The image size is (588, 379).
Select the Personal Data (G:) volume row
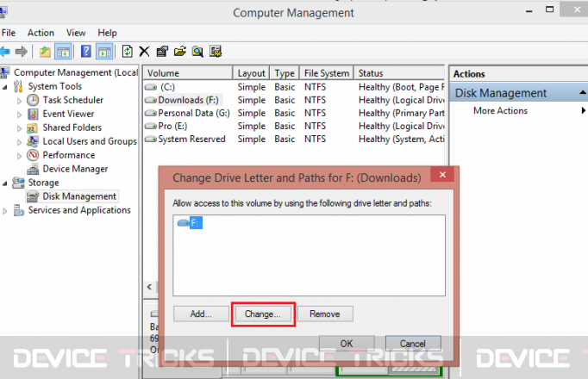[x=294, y=113]
